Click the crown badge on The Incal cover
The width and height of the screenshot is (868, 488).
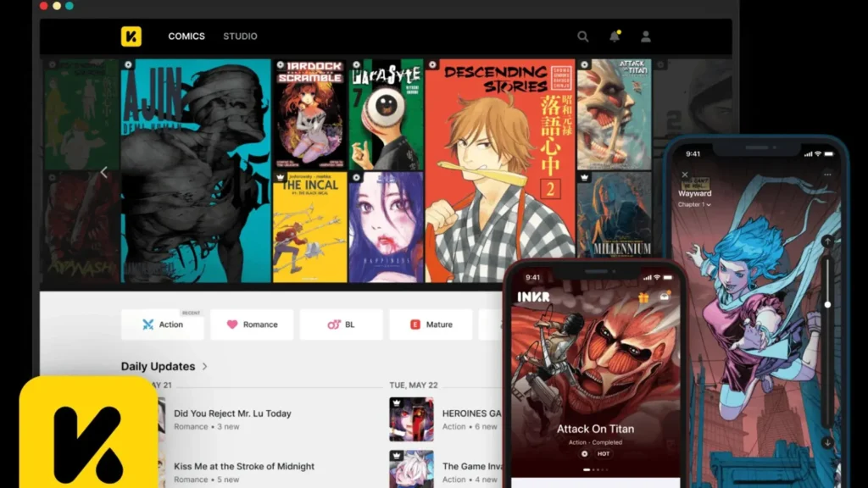tap(281, 177)
